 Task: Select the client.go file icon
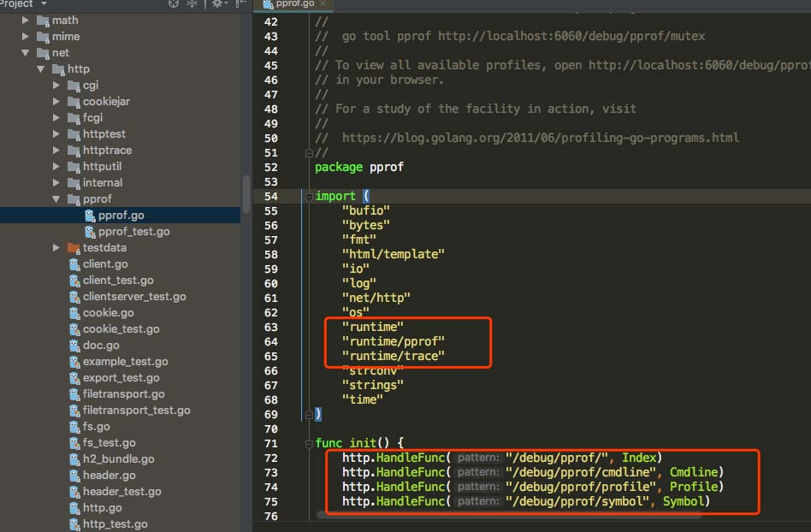tap(74, 264)
